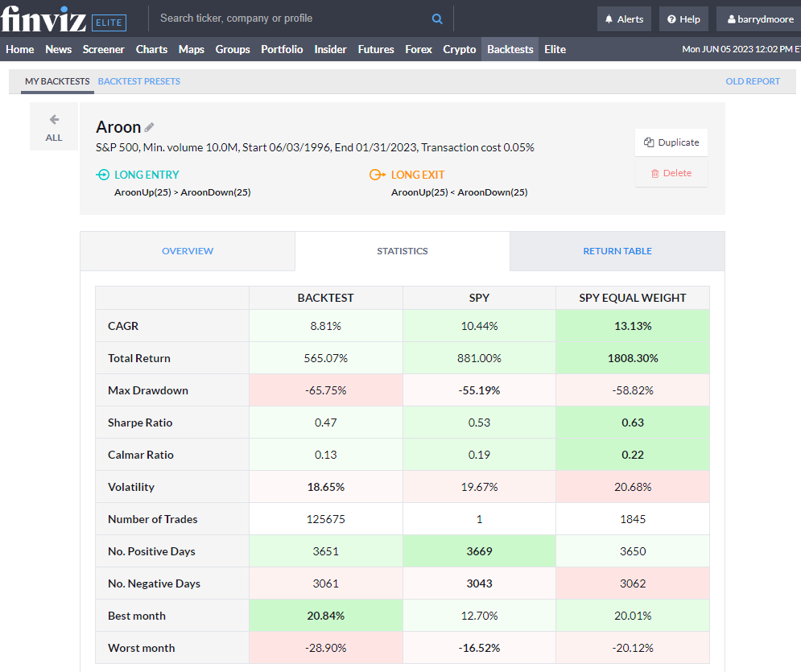801x672 pixels.
Task: Click the OLD REPORT link
Action: (x=754, y=81)
